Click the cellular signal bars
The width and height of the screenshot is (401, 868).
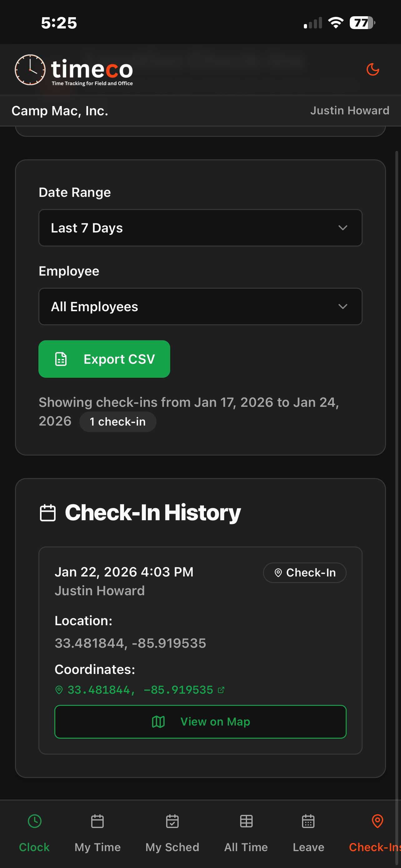[313, 23]
